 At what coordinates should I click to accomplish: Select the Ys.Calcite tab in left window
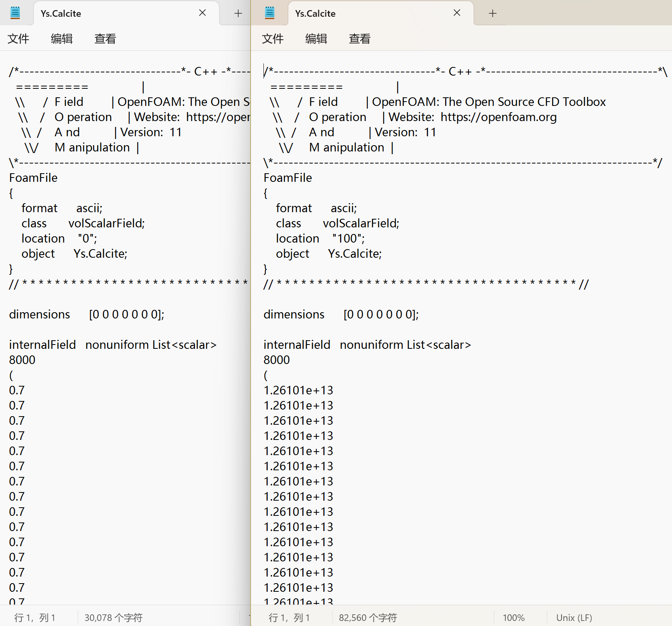coord(109,14)
